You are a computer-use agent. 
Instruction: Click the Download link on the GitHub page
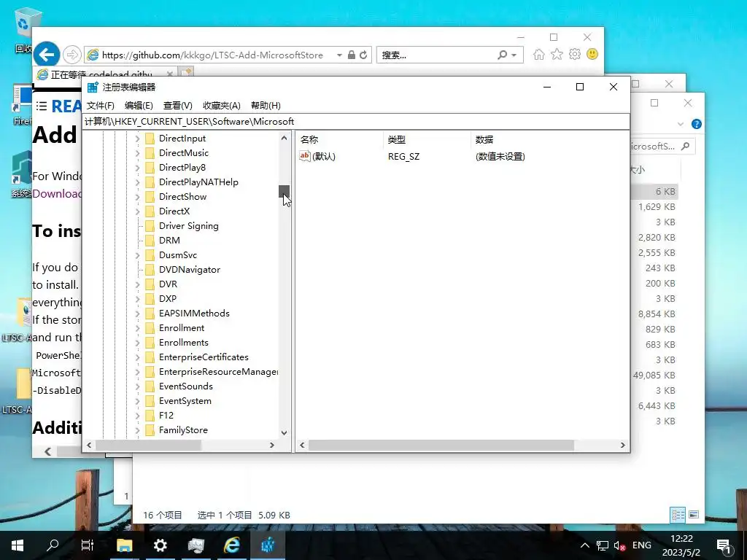point(57,193)
